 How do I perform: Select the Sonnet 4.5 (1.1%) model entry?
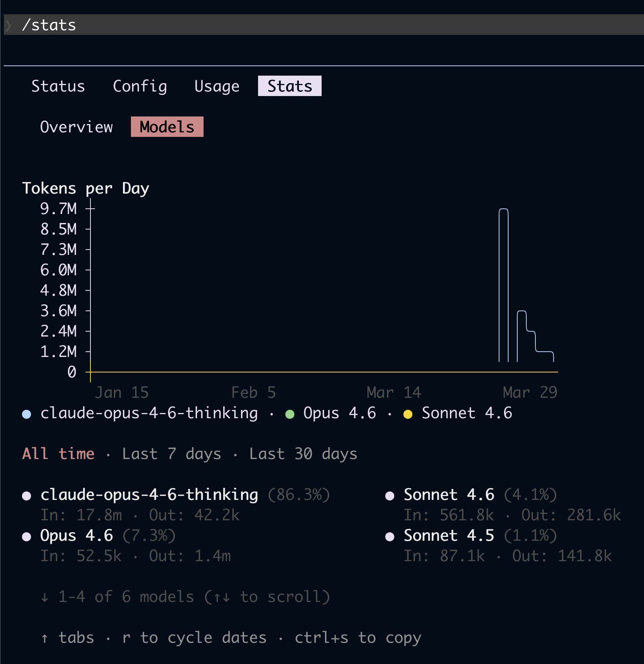click(471, 535)
